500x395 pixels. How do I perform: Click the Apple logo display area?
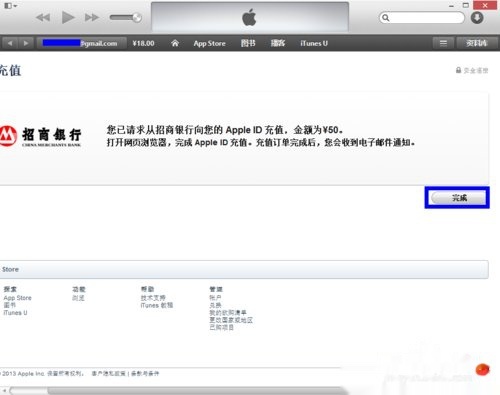pos(250,17)
